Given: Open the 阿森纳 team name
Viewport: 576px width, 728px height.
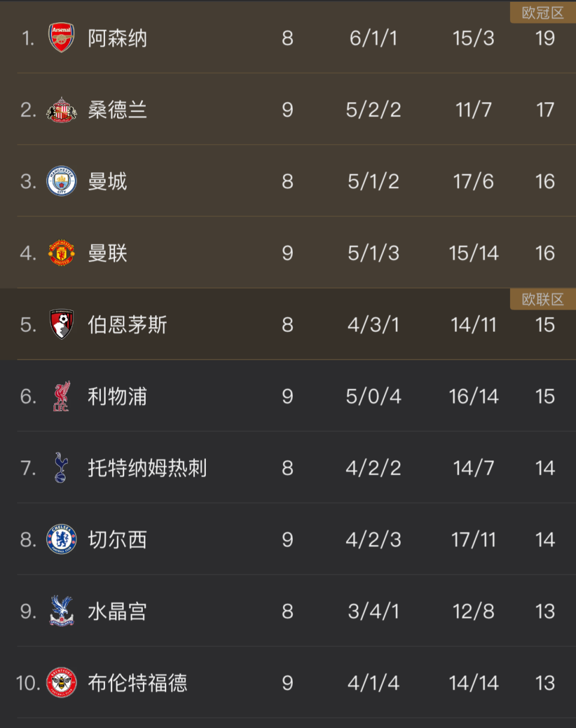Looking at the screenshot, I should pos(117,38).
